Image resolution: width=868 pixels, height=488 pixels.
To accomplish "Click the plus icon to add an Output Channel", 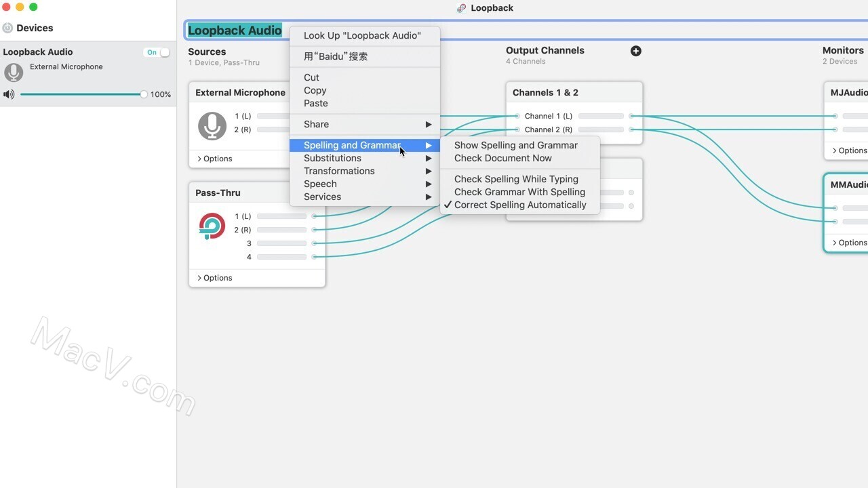I will [635, 51].
